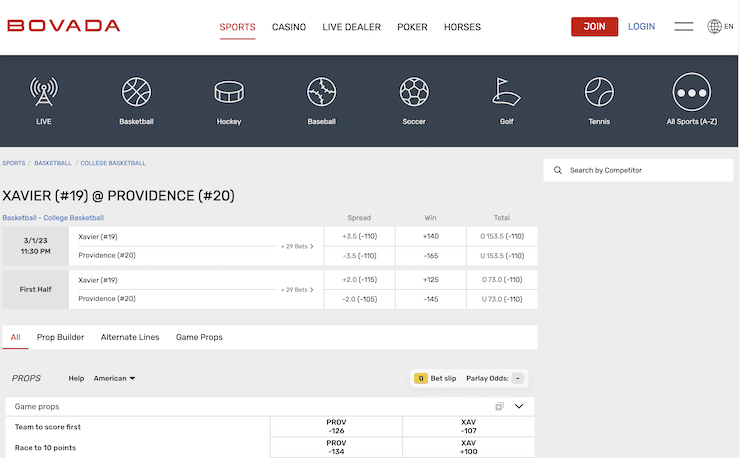Screen dimensions: 740x458
Task: Toggle Xavier +3.5 spread bet
Action: point(358,236)
